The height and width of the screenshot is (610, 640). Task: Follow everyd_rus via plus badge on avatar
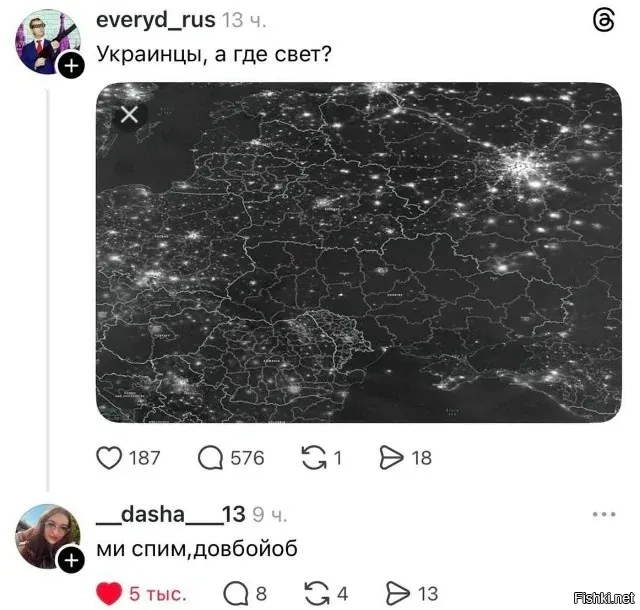pyautogui.click(x=71, y=65)
